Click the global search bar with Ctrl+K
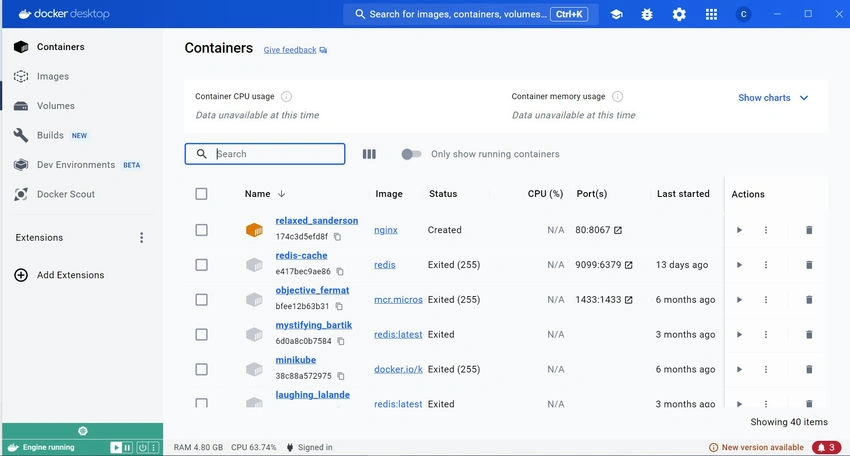850x456 pixels. (471, 14)
